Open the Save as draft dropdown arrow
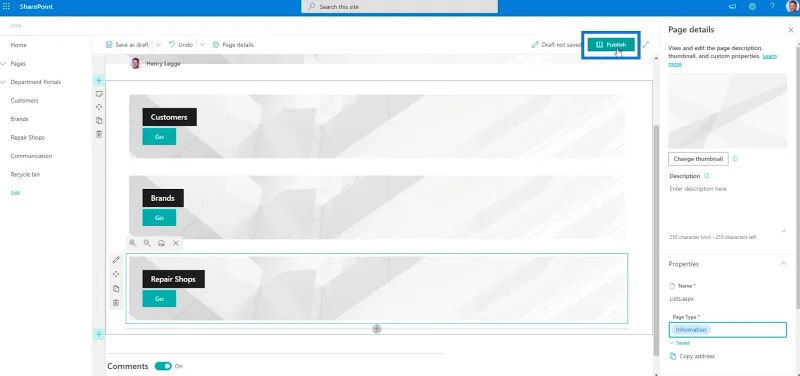The width and height of the screenshot is (800, 376). (x=158, y=45)
